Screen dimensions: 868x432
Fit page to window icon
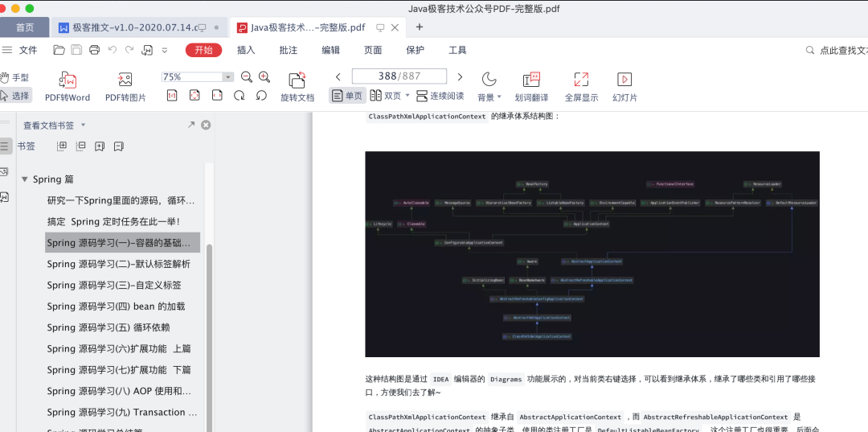point(194,95)
